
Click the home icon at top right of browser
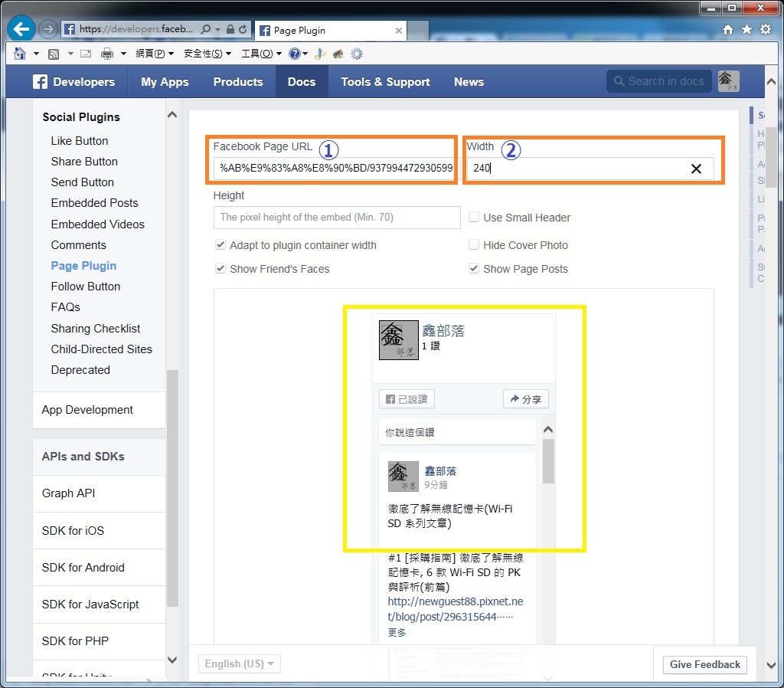point(728,30)
